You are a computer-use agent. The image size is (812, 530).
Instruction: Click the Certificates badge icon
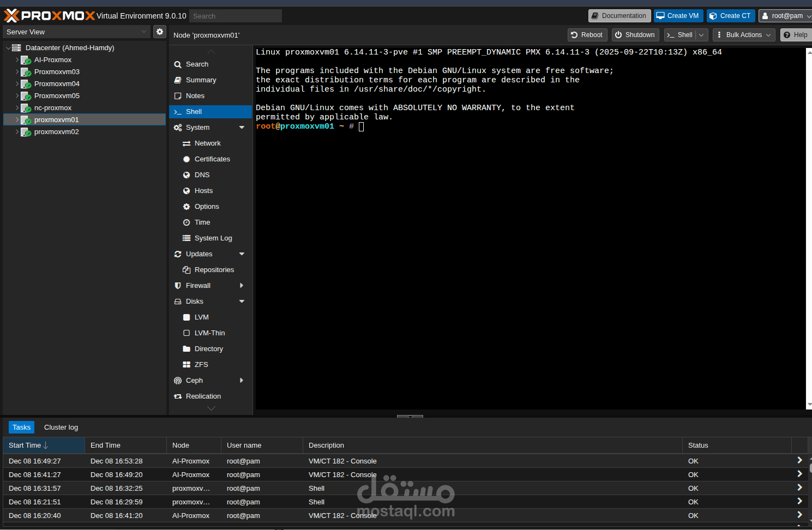click(187, 159)
